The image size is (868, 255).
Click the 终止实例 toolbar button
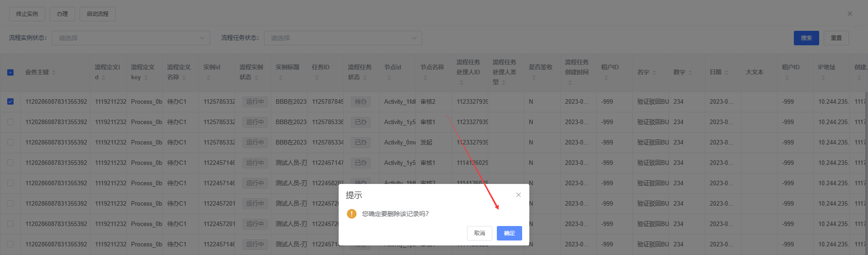(x=27, y=14)
